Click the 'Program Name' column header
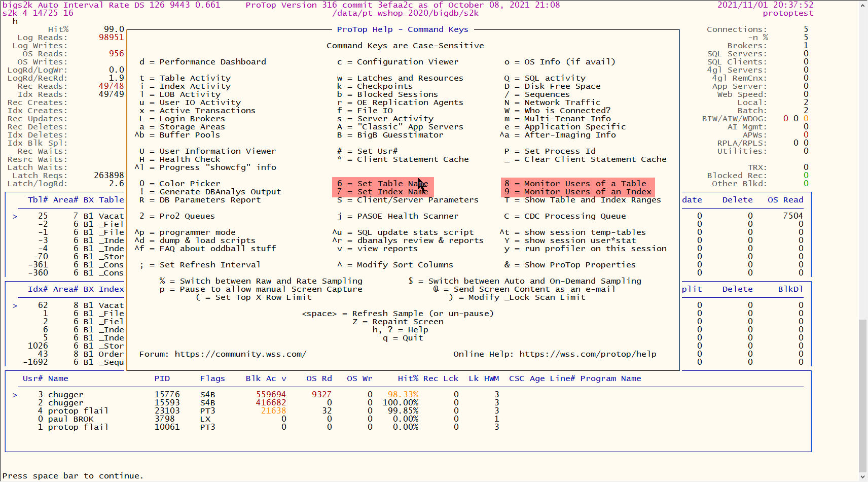Viewport: 868px width, 482px height. (611, 378)
